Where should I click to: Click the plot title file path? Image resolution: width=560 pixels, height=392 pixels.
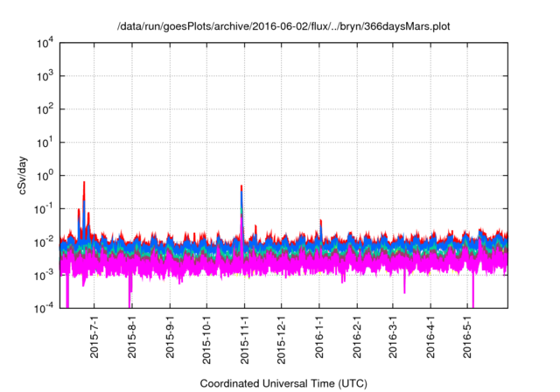(x=283, y=26)
